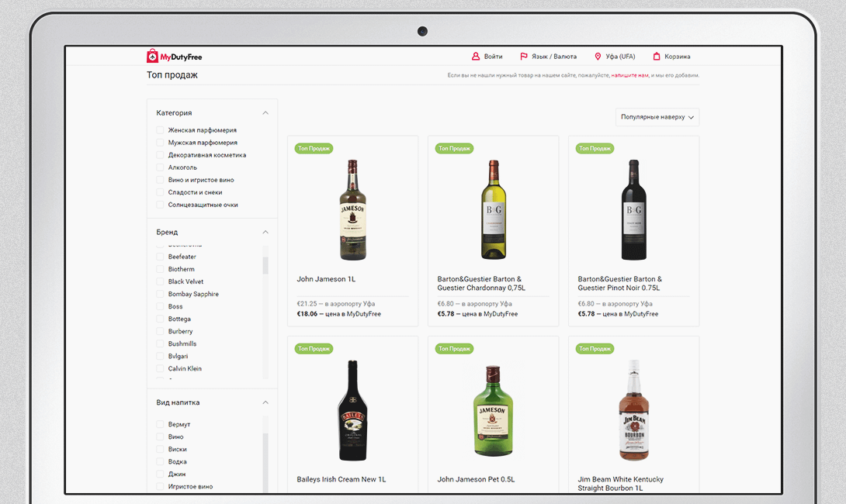Tick the Вермут drink type checkbox

(x=160, y=424)
